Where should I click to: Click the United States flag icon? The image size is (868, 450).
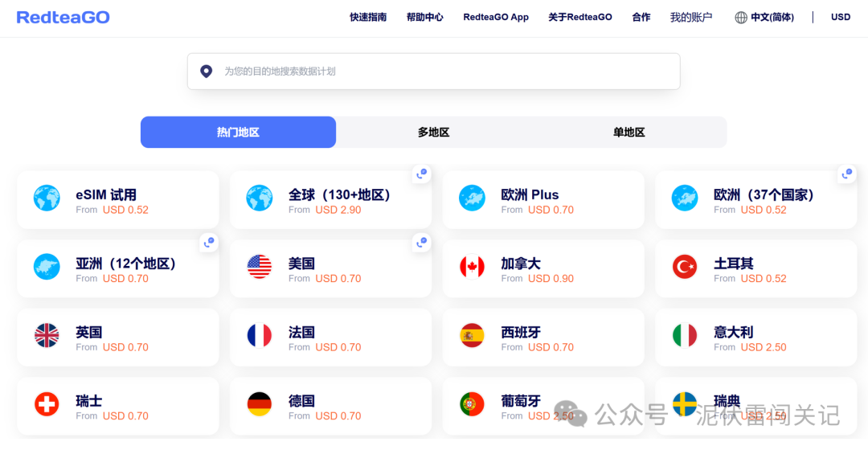[260, 266]
